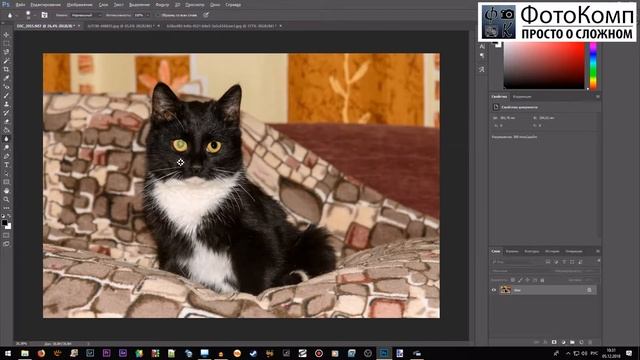640x360 pixels.
Task: Select the Rectangular Marquee tool
Action: click(x=6, y=43)
